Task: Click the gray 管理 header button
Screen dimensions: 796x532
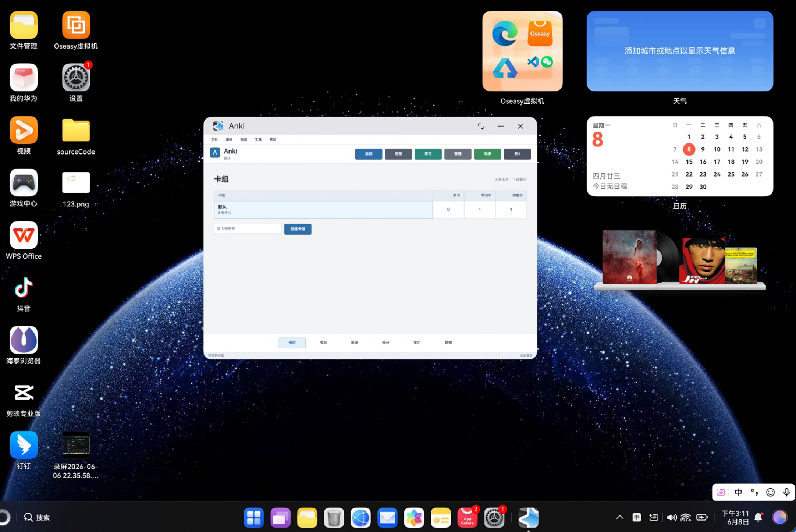Action: pyautogui.click(x=458, y=154)
